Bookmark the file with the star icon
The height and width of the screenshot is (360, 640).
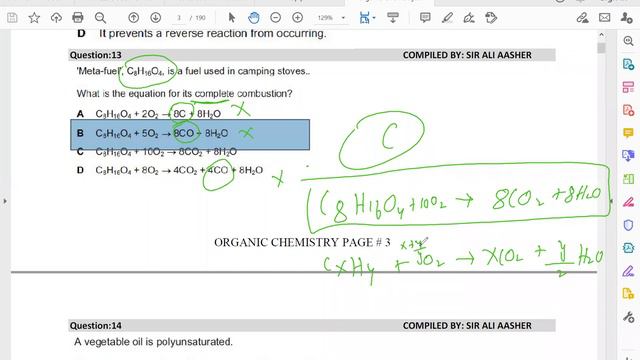tap(34, 18)
